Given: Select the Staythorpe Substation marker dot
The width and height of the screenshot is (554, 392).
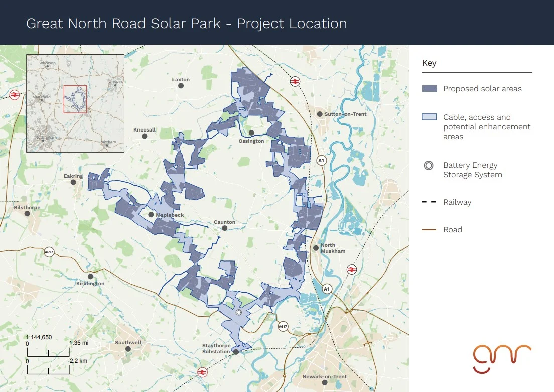Looking at the screenshot, I should 235,352.
